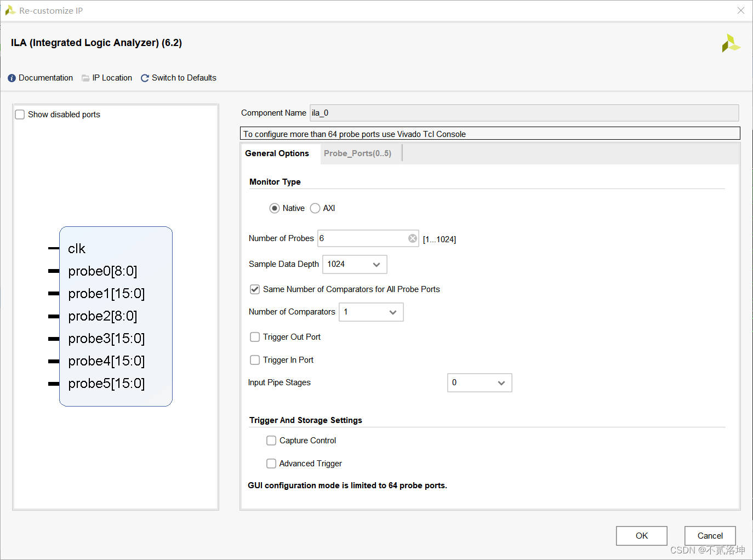This screenshot has width=753, height=560.
Task: Click the Component Name field
Action: click(524, 113)
